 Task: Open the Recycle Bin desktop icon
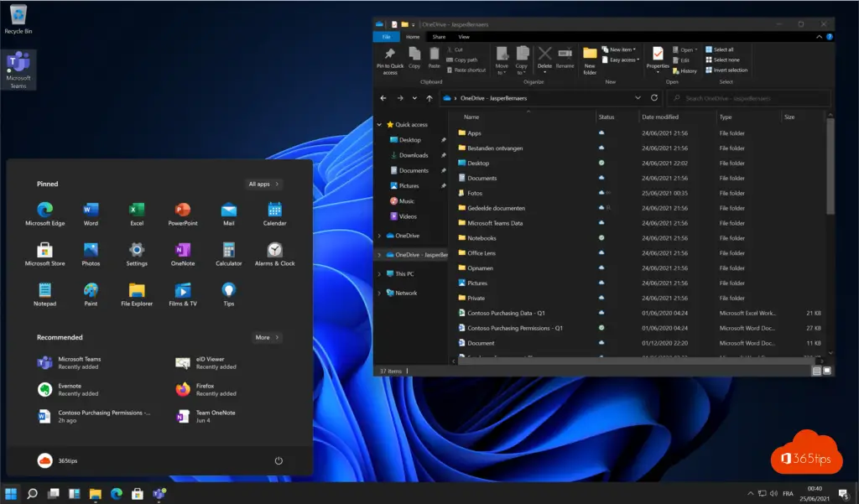point(18,19)
